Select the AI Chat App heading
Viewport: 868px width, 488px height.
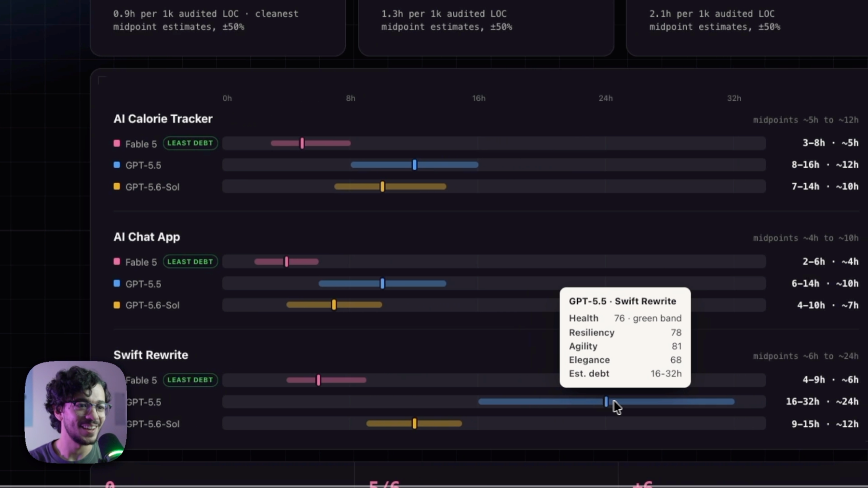tap(147, 237)
